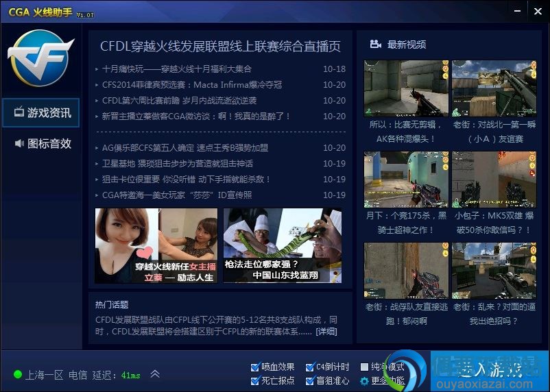This screenshot has width=550, height=392.
Task: Click the speaker icon beside 图标音效
Action: click(x=19, y=143)
